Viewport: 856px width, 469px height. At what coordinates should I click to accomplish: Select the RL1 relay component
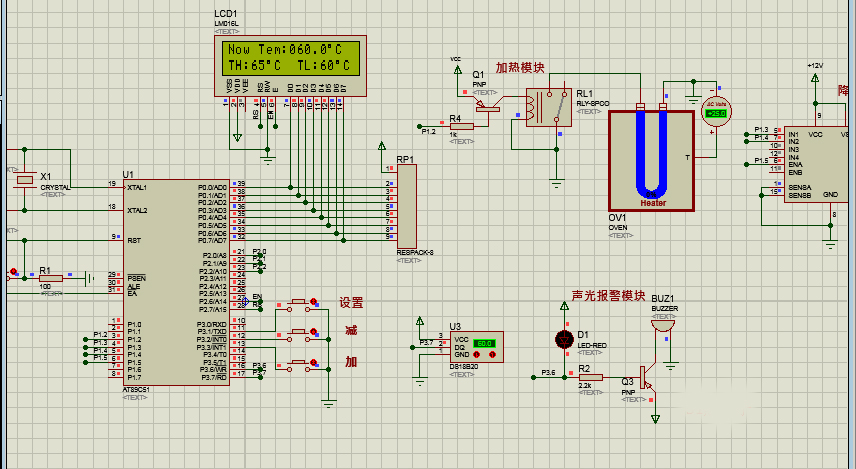point(549,107)
